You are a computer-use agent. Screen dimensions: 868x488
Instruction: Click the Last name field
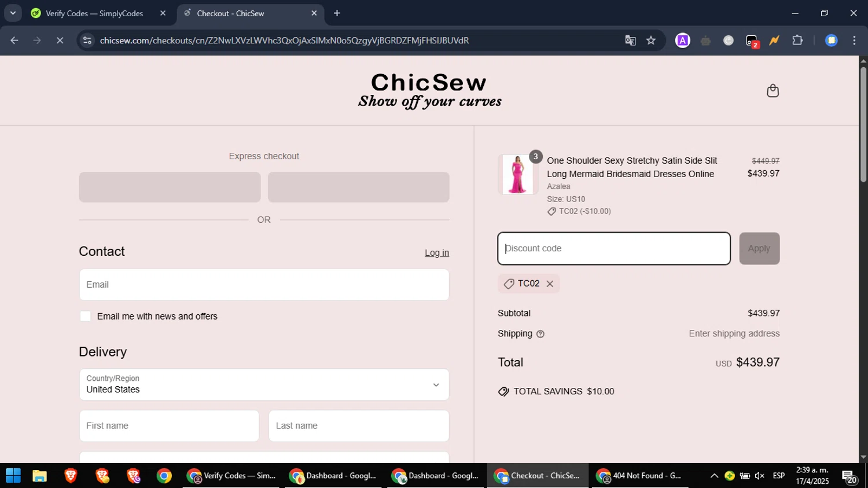[359, 426]
